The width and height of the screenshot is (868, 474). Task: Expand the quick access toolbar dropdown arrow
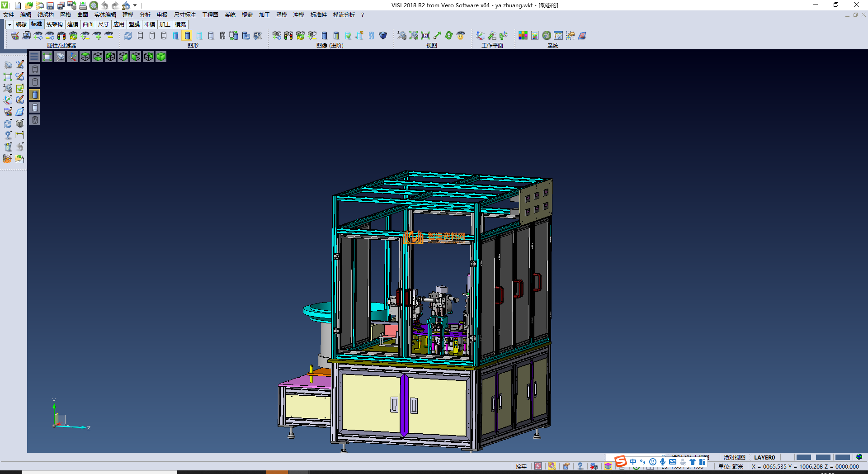(135, 5)
